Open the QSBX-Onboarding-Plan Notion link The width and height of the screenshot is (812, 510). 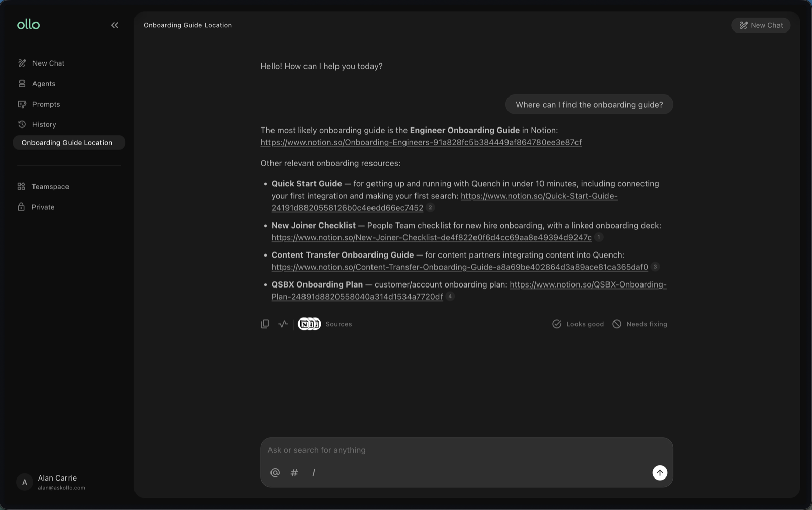588,284
